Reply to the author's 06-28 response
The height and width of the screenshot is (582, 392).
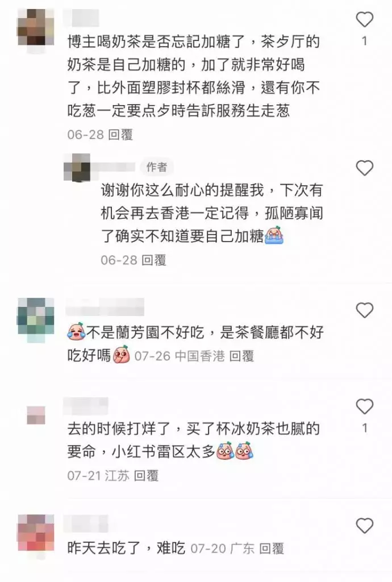tap(154, 260)
